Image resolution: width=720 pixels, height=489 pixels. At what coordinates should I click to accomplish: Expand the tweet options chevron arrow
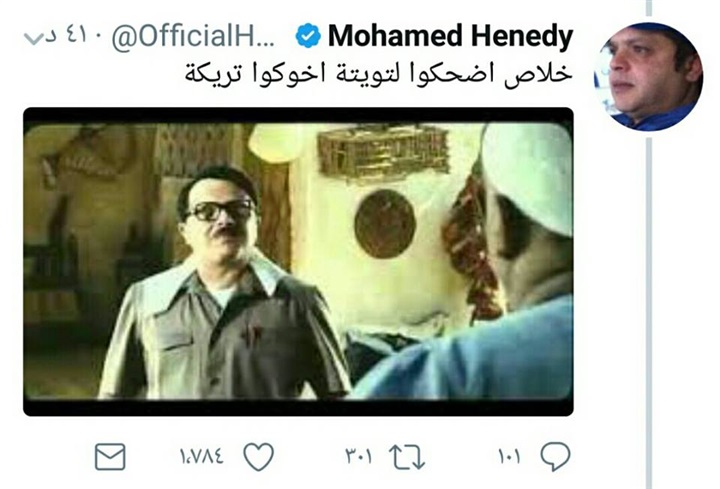tap(33, 39)
